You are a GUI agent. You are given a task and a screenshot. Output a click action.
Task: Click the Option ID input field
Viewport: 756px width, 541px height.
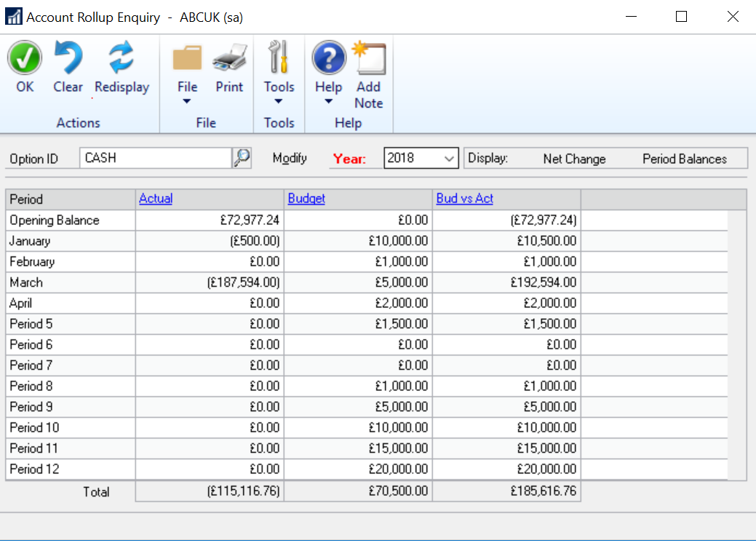(156, 158)
